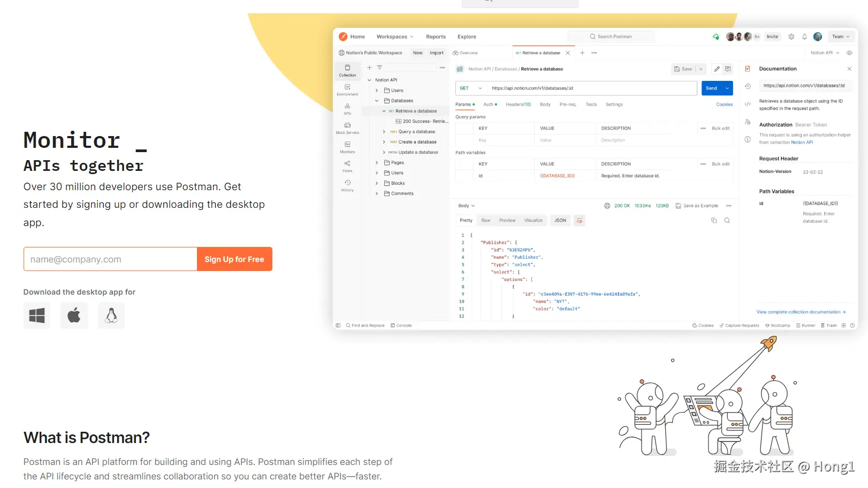
Task: Toggle line wrap icon beside JSON
Action: [x=580, y=220]
